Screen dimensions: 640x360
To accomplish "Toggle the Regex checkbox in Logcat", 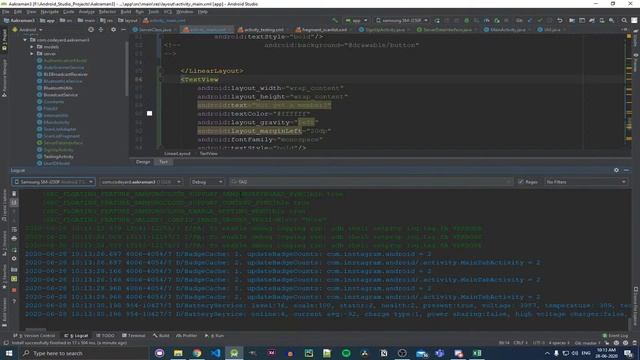I will tap(520, 182).
